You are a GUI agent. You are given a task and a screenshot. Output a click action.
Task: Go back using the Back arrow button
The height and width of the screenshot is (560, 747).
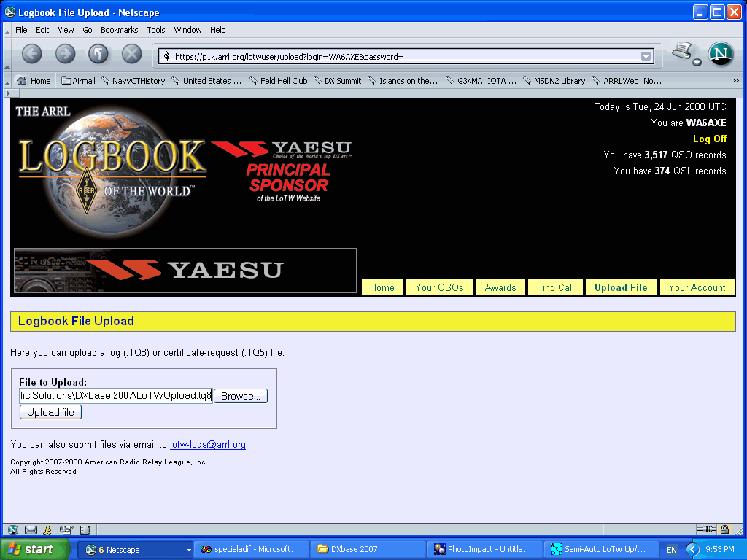tap(32, 54)
